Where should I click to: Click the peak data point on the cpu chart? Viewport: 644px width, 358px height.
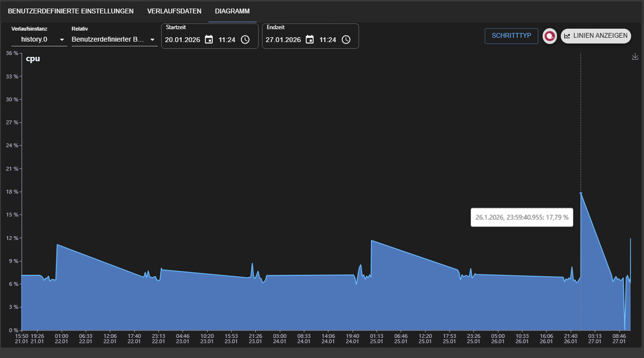(x=580, y=193)
